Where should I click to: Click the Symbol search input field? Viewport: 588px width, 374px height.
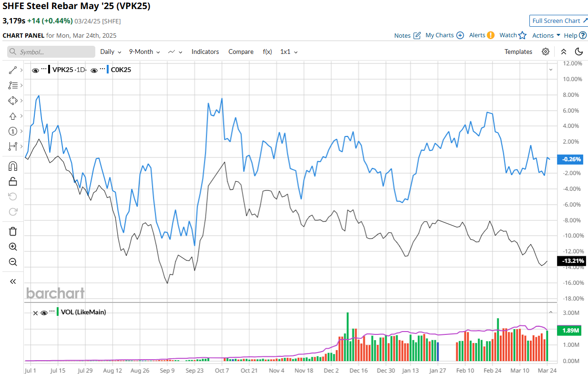51,52
